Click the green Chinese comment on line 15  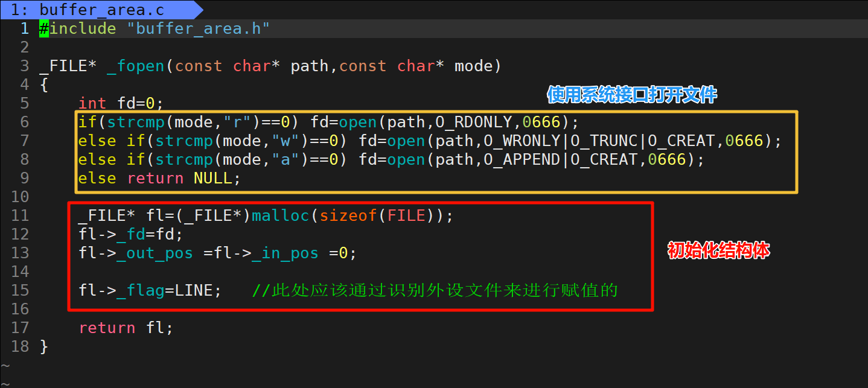[435, 290]
